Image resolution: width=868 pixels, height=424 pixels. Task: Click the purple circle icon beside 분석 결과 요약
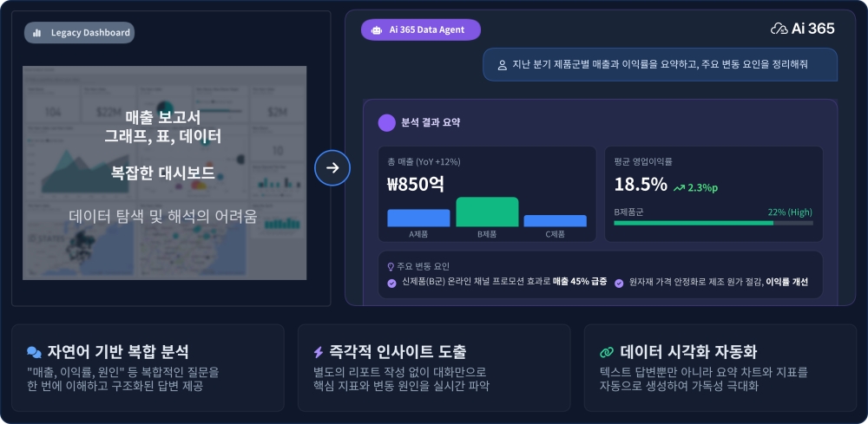tap(387, 122)
